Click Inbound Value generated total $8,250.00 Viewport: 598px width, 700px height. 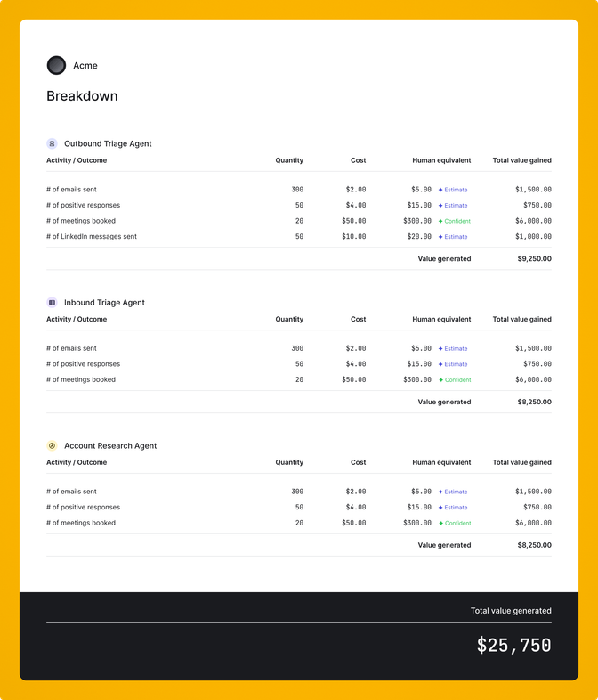534,402
